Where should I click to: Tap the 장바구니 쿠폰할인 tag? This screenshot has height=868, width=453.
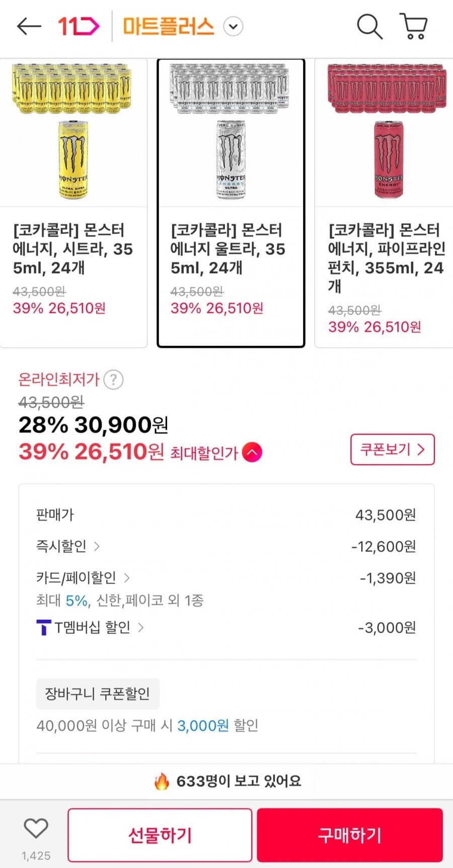pyautogui.click(x=98, y=694)
